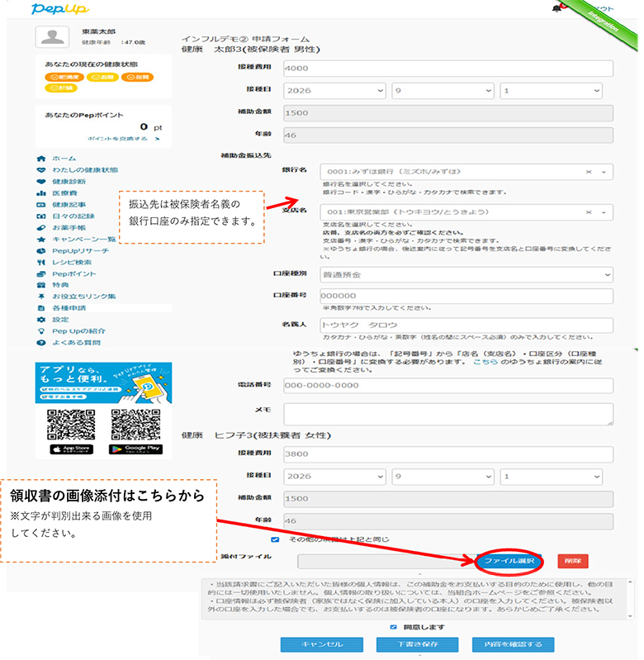644x660 pixels.
Task: Click the gear icon beside 設定
Action: tap(40, 320)
